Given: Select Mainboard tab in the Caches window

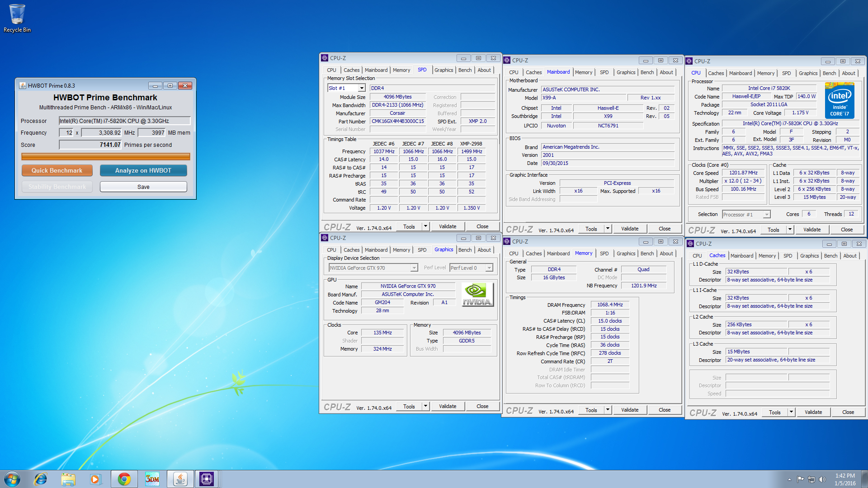Looking at the screenshot, I should [742, 256].
